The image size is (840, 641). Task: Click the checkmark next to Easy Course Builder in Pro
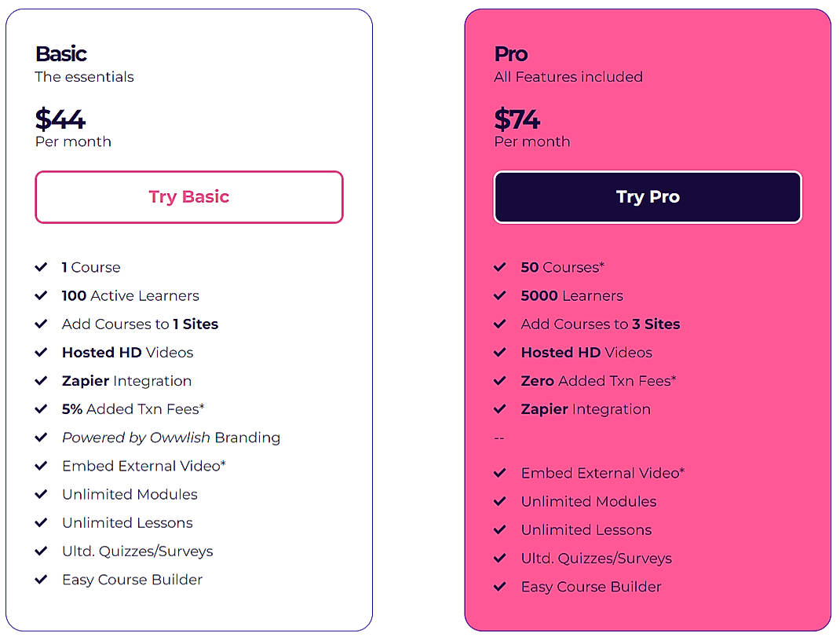tap(501, 587)
